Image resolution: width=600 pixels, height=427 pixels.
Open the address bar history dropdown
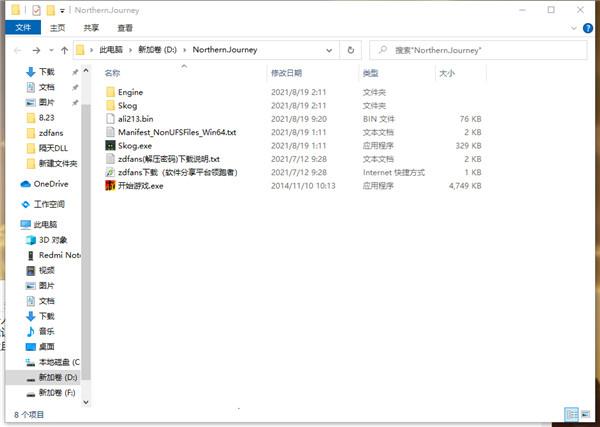coord(329,50)
